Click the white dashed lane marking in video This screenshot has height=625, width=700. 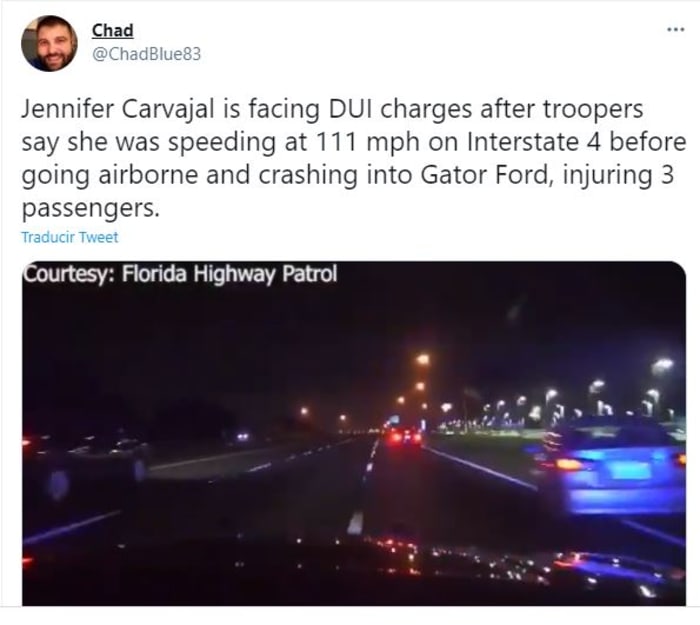click(x=356, y=522)
